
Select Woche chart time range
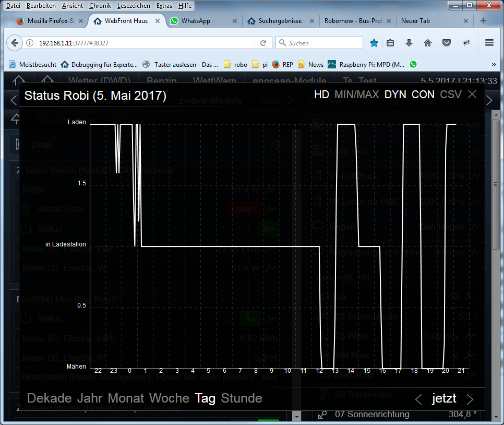[x=170, y=398]
